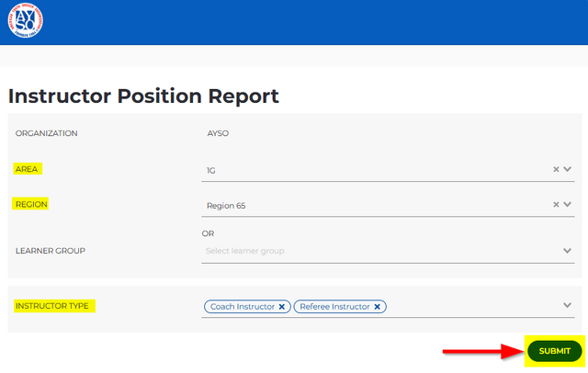The height and width of the screenshot is (373, 588).
Task: Expand the Area dropdown chevron
Action: [x=568, y=169]
